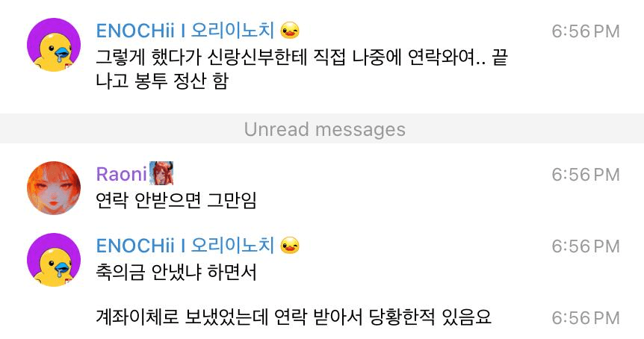Click the timestamp next to the 축의금 message
Screen dimensions: 644x339
586,246
